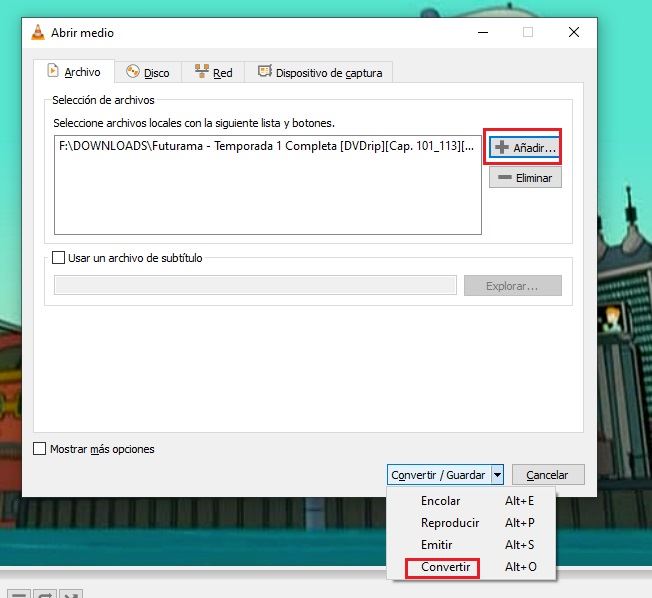This screenshot has width=652, height=598.
Task: Click the subtitle file path field
Action: click(255, 286)
